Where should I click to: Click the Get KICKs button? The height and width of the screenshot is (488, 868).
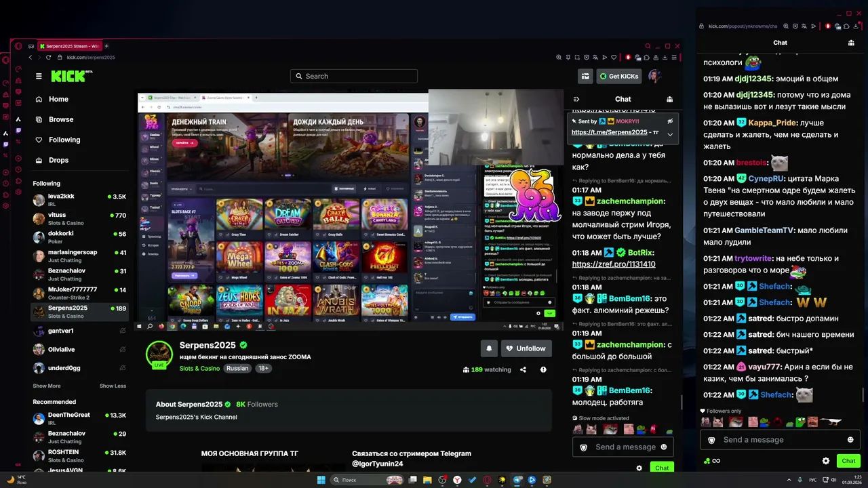tap(619, 76)
